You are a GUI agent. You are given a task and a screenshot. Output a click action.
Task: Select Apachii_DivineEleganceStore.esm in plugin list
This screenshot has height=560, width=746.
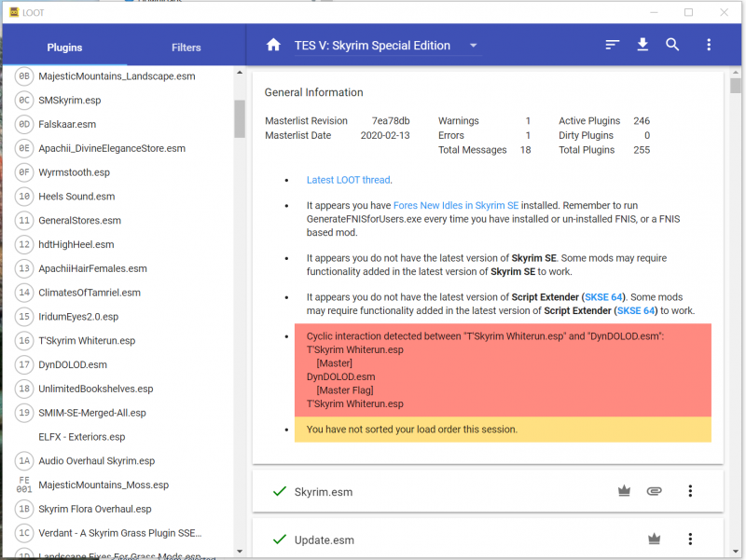click(112, 148)
